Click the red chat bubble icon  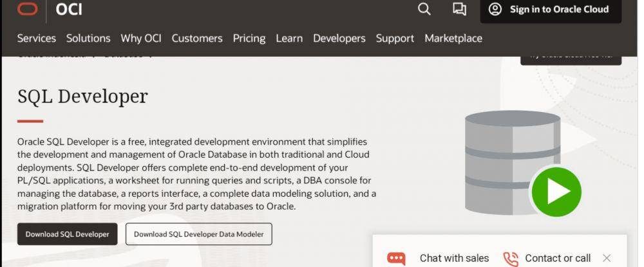point(396,259)
